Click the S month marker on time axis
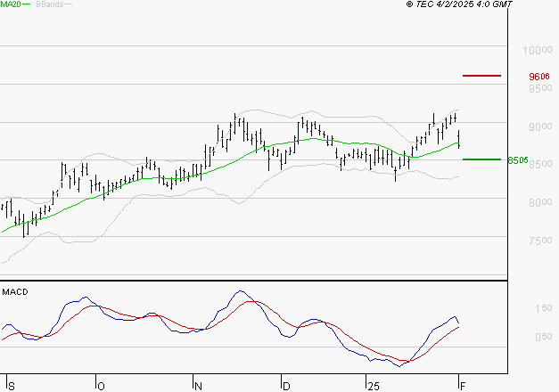Screen dimensions: 559x392 11,387
